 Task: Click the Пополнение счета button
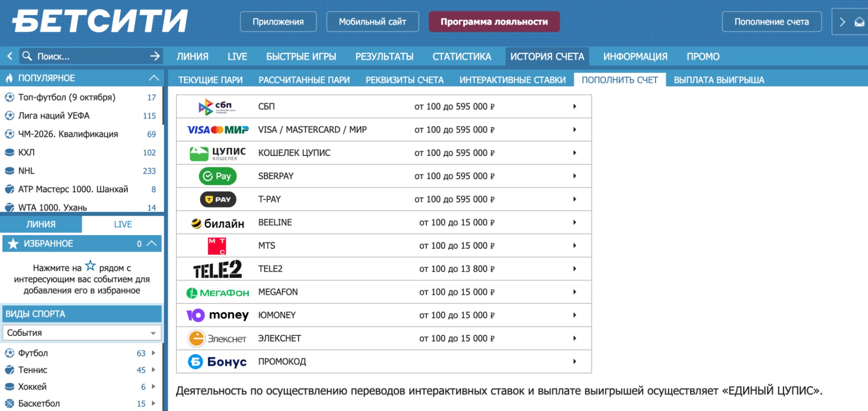click(772, 22)
